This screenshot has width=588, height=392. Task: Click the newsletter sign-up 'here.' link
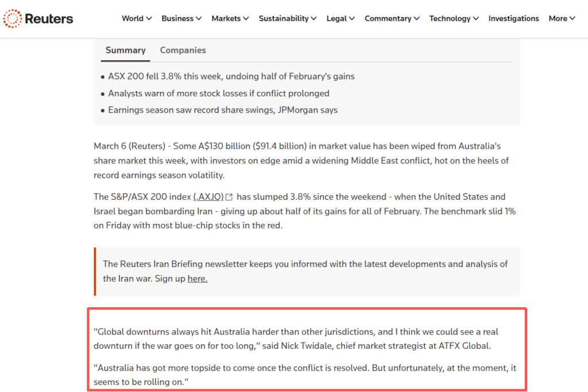click(198, 278)
